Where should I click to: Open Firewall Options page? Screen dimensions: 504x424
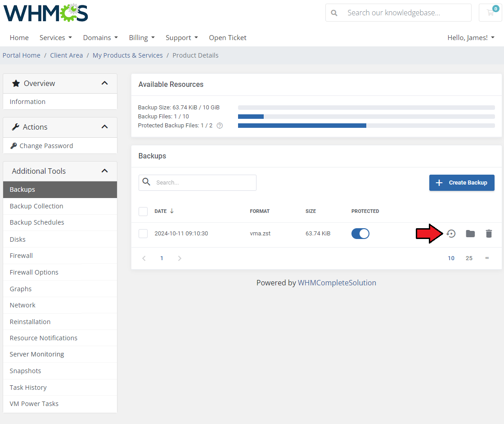[60, 272]
